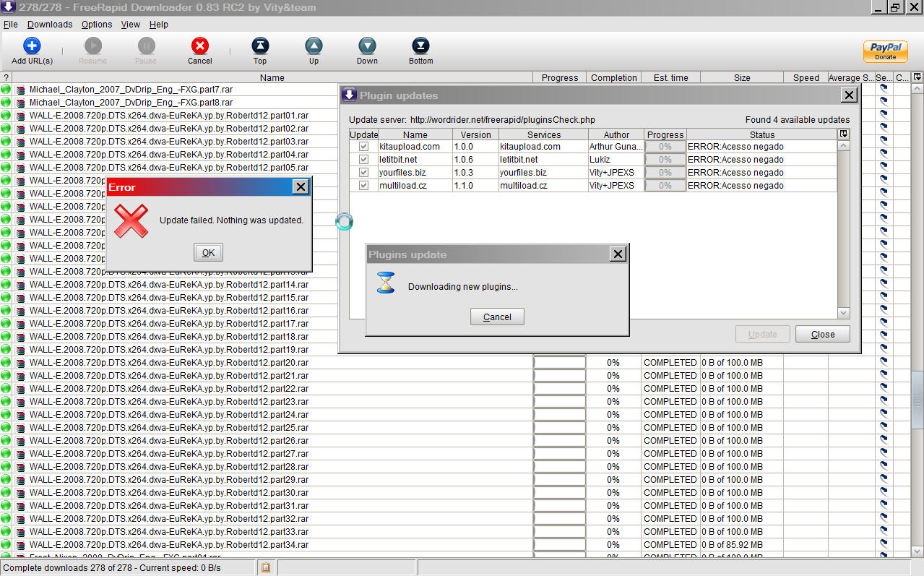Move selection to Top with toolbar icon
The height and width of the screenshot is (576, 924).
pyautogui.click(x=260, y=46)
